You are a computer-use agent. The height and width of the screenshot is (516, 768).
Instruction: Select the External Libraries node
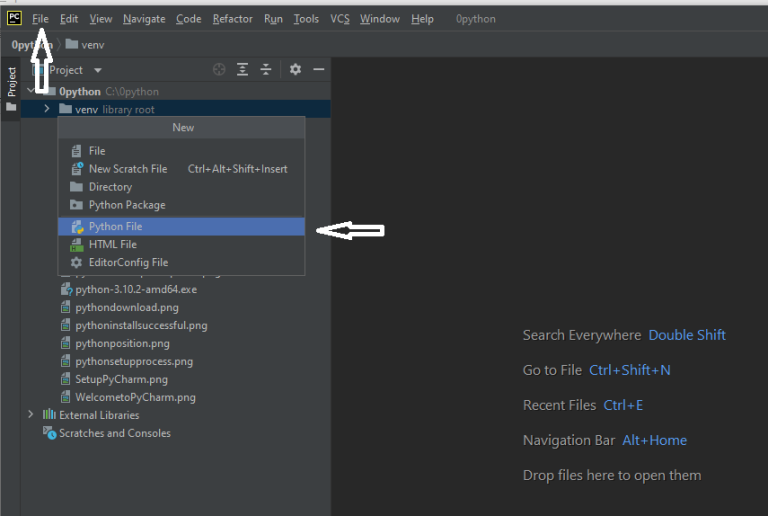click(x=99, y=415)
